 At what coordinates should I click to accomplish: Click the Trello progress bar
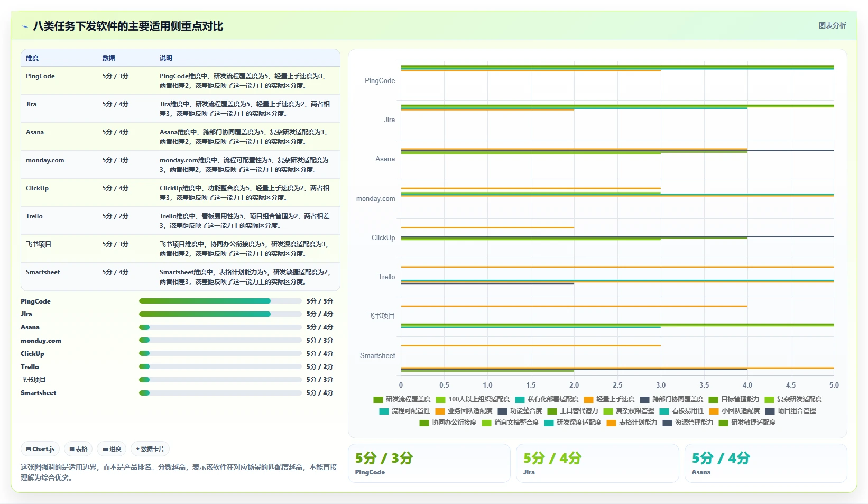click(220, 366)
